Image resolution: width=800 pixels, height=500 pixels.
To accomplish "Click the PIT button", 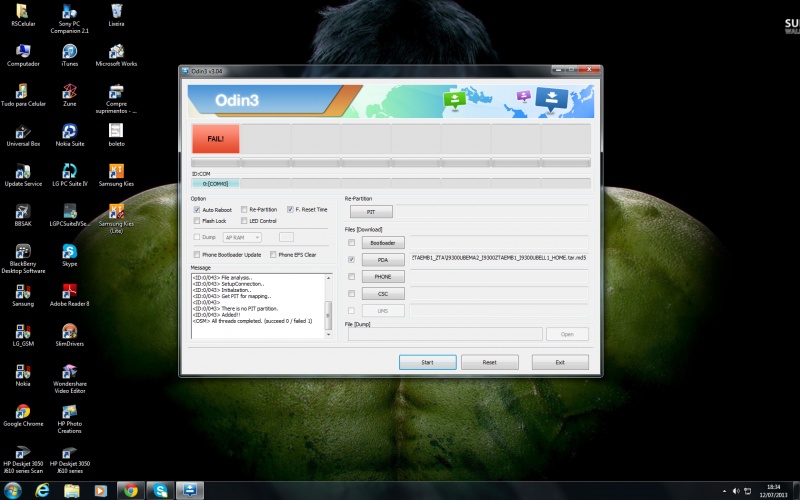I will pyautogui.click(x=371, y=211).
